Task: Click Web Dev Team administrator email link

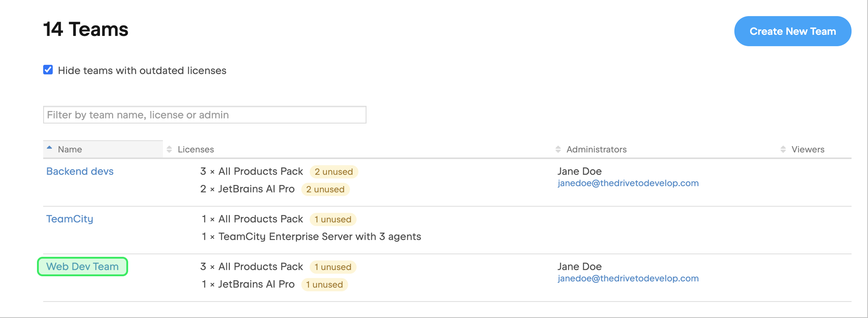Action: coord(628,278)
